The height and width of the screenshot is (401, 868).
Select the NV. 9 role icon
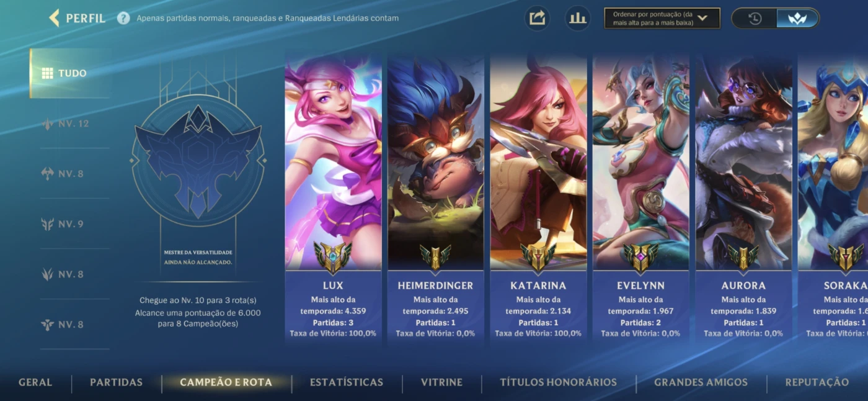click(x=47, y=224)
